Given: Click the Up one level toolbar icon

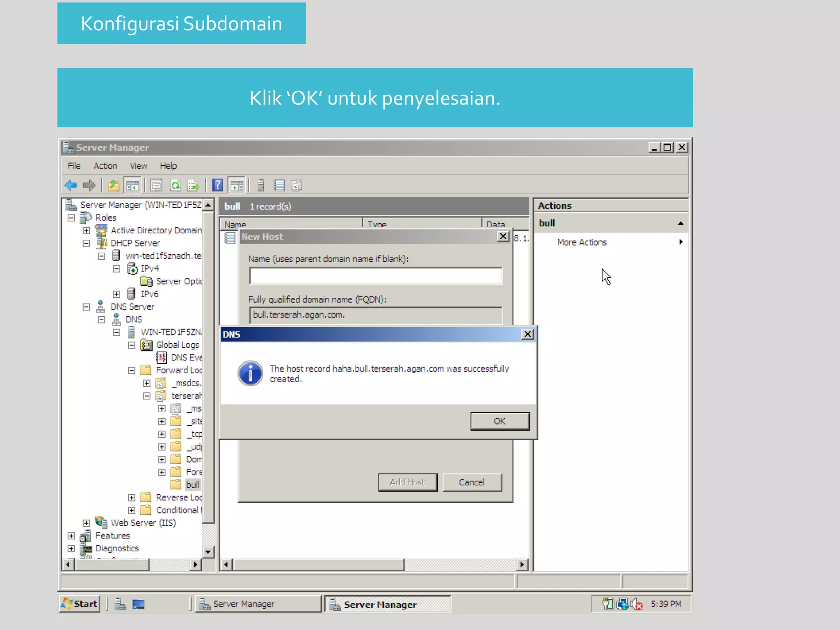Looking at the screenshot, I should point(114,185).
